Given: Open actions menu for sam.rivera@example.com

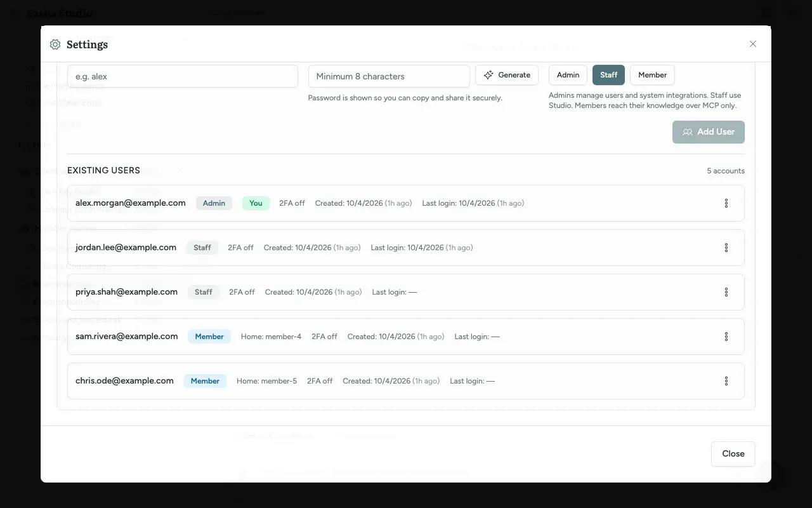Looking at the screenshot, I should (726, 337).
